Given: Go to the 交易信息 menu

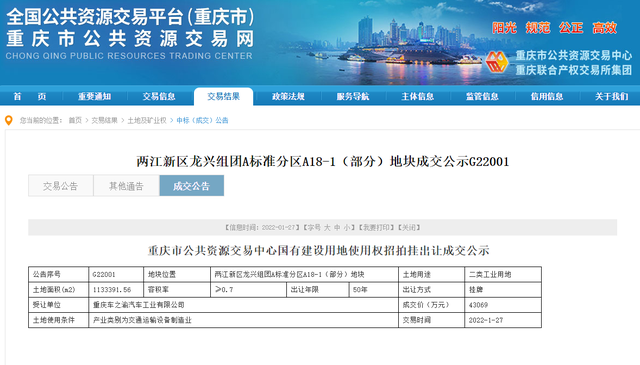Looking at the screenshot, I should point(159,97).
